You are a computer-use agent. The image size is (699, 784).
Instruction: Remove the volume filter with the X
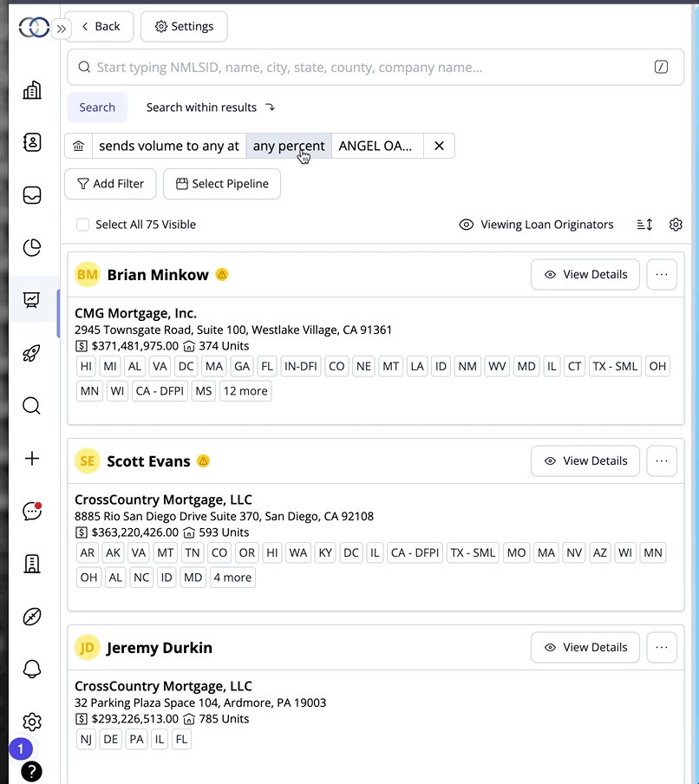(x=439, y=146)
